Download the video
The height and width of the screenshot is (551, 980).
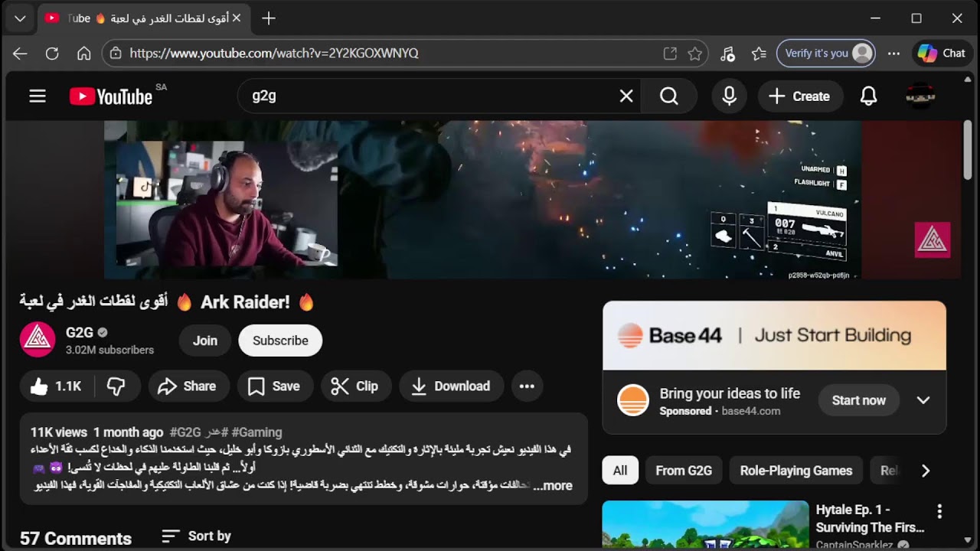point(451,386)
